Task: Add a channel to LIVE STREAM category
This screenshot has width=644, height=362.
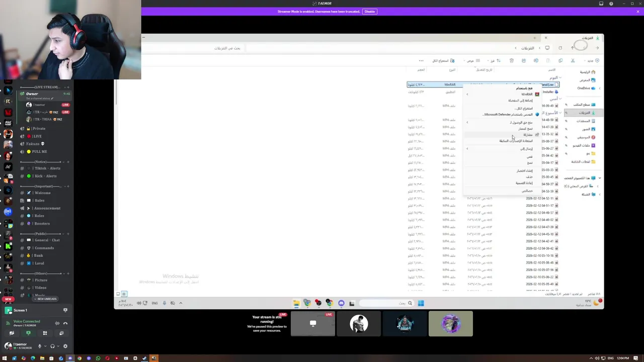Action: click(x=68, y=87)
